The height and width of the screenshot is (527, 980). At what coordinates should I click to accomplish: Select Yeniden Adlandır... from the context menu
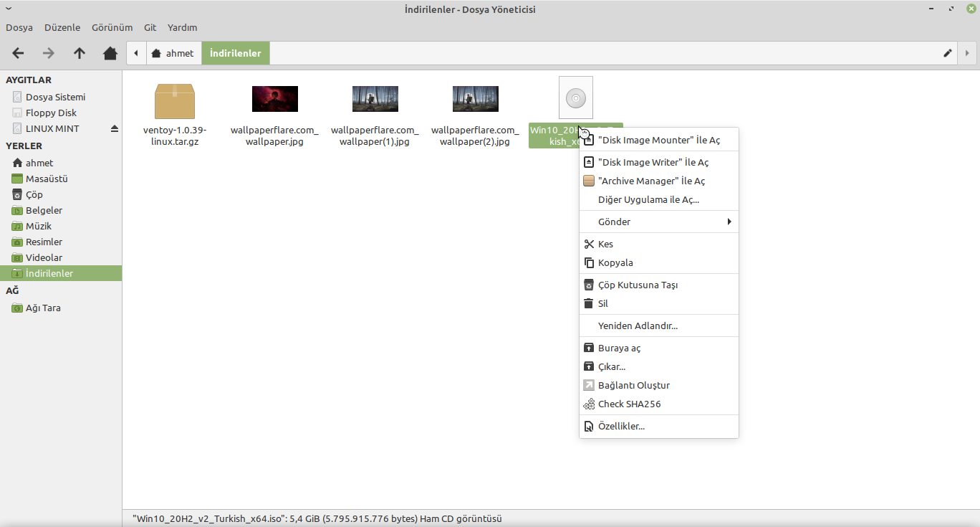tap(659, 326)
